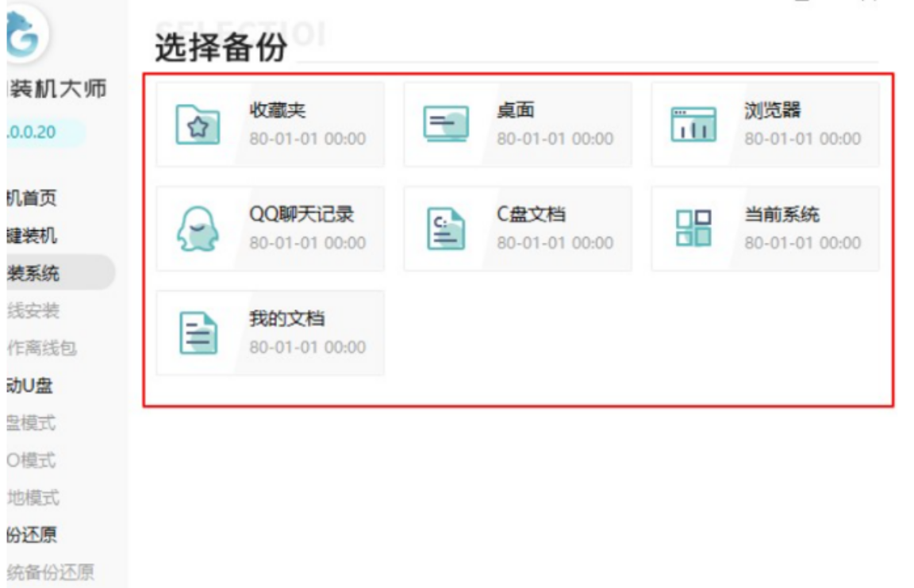Click the date under 收藏夹

tap(308, 139)
